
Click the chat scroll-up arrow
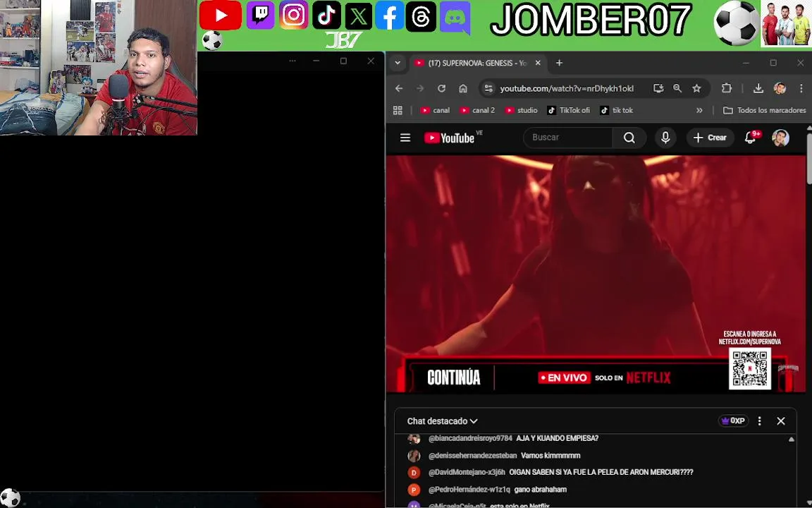[x=792, y=440]
